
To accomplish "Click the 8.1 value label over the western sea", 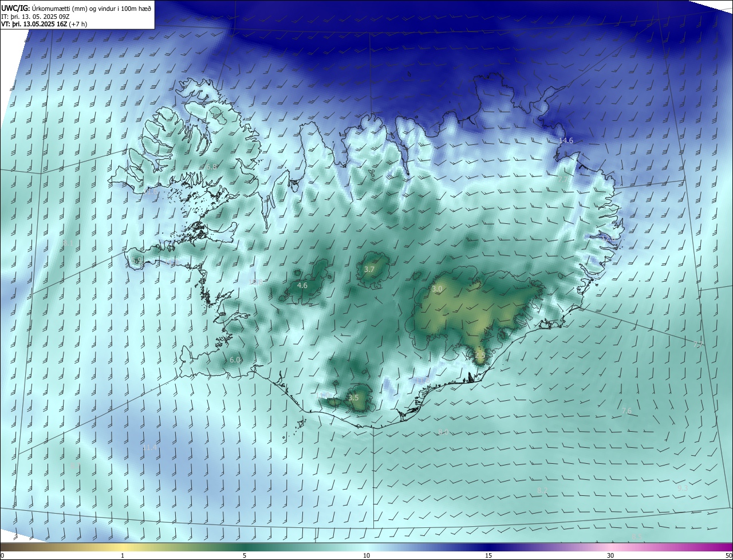I will [68, 243].
